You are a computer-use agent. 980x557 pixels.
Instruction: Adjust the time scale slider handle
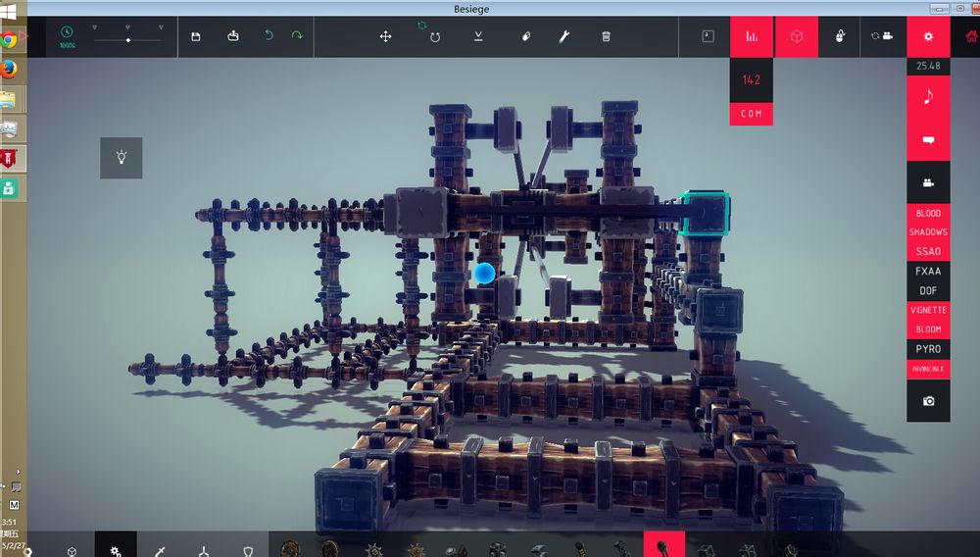click(128, 40)
